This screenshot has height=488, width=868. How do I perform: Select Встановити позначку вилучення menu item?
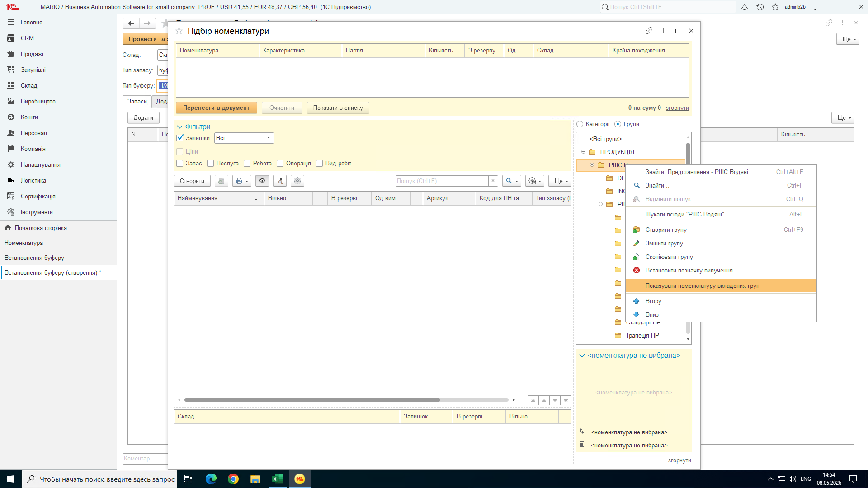(x=721, y=271)
